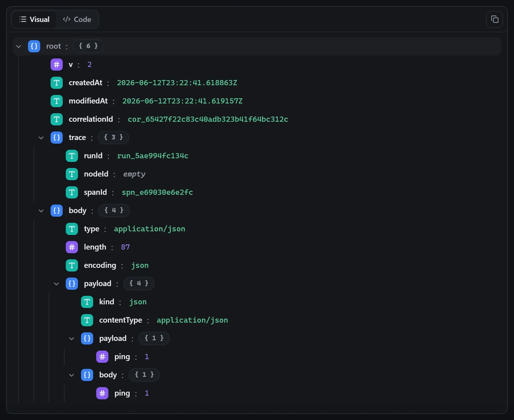Click the number icon beside v
This screenshot has width=514, height=420.
click(57, 65)
